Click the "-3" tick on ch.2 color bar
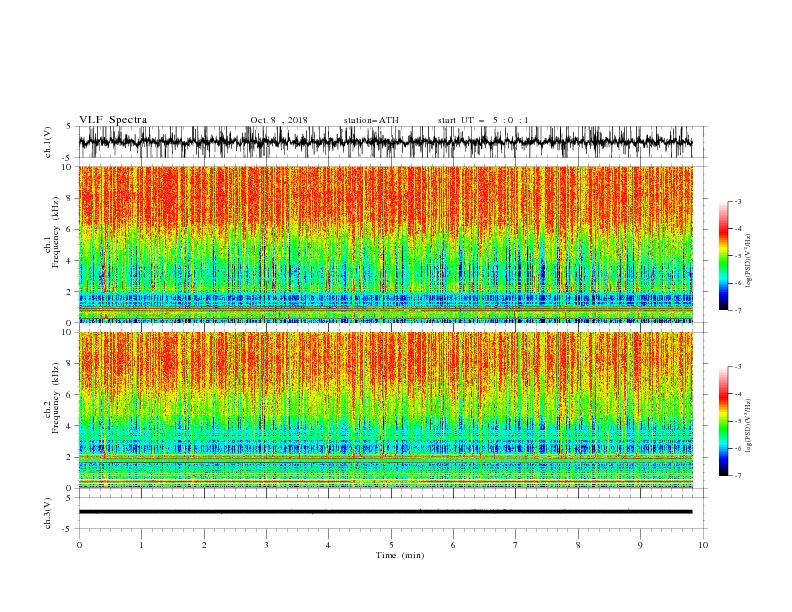The image size is (792, 612). pos(737,367)
